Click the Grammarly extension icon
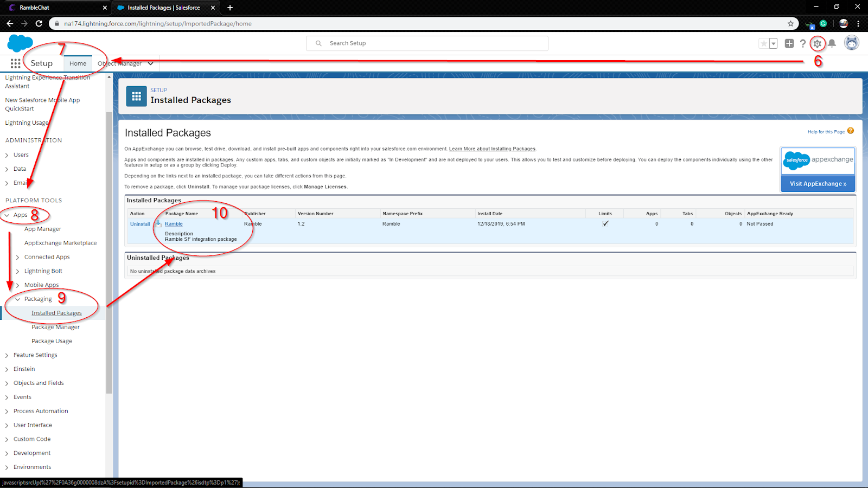Viewport: 868px width, 488px height. pos(823,23)
